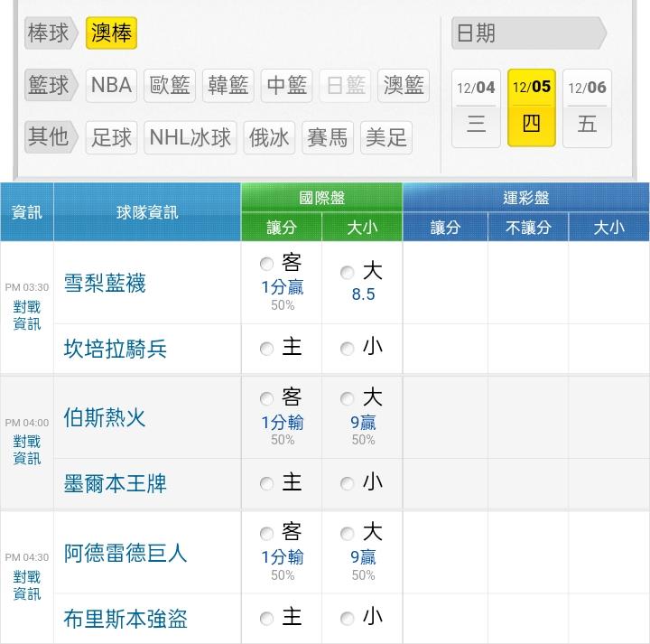Image resolution: width=650 pixels, height=644 pixels.
Task: Switch to date 12/04 三
Action: tap(476, 108)
